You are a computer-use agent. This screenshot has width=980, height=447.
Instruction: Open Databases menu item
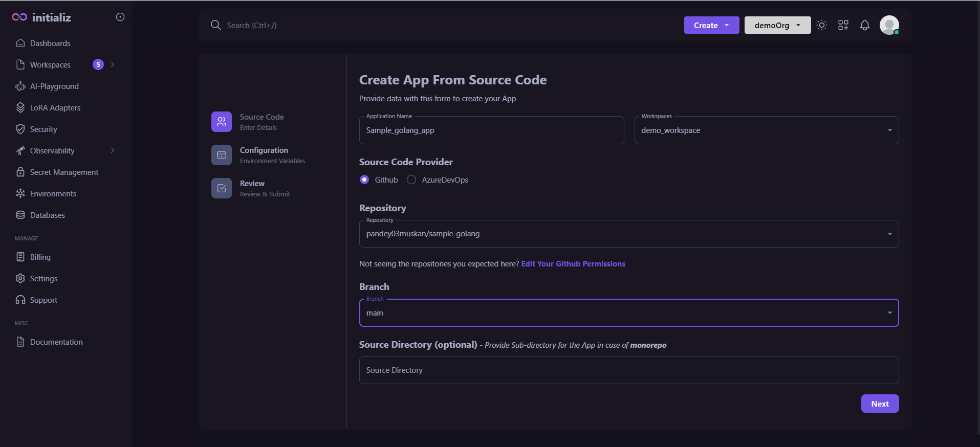click(x=48, y=215)
